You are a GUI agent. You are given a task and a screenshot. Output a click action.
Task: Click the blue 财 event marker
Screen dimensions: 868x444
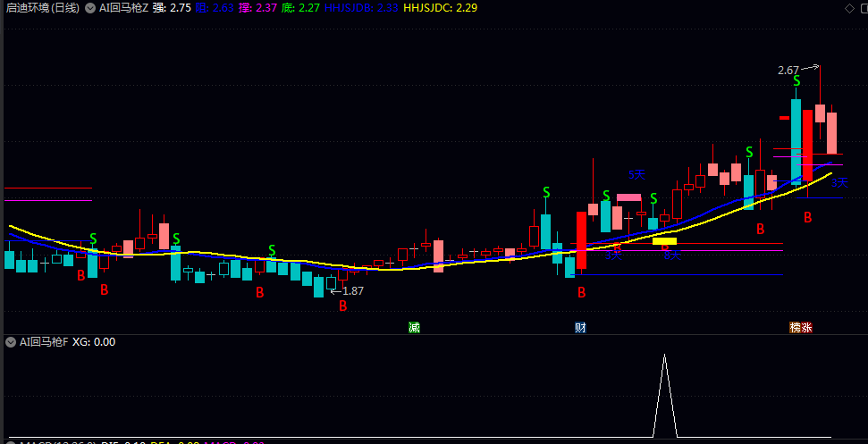(x=580, y=327)
